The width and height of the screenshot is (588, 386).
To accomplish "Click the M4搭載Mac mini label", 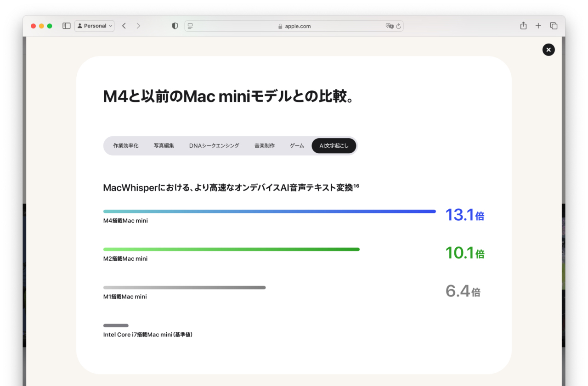I will 125,221.
